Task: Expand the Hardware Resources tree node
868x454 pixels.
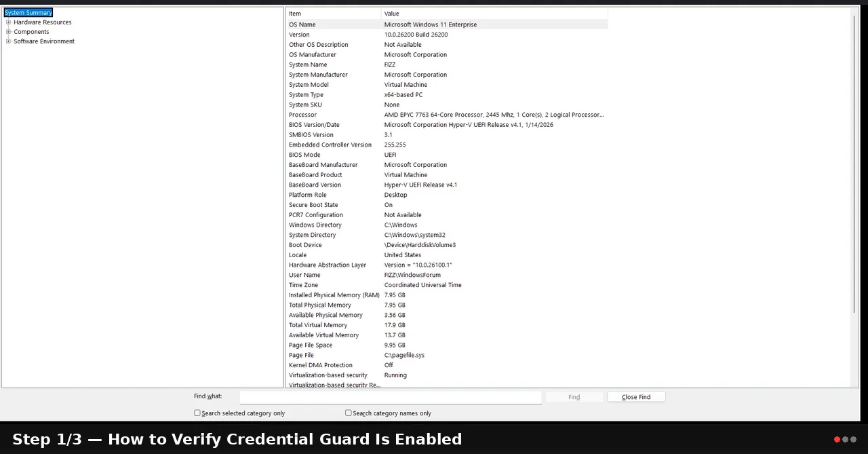Action: pyautogui.click(x=8, y=22)
